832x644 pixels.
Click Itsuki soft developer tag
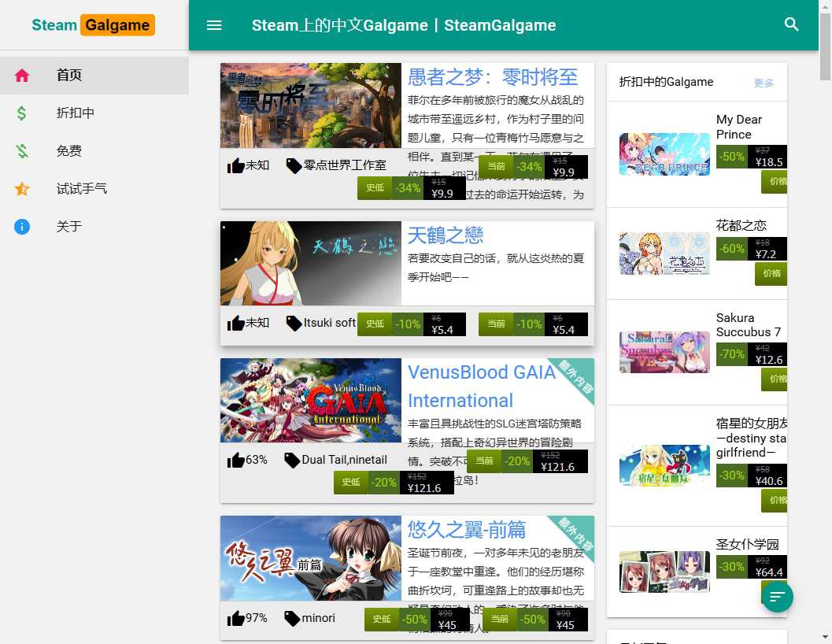[x=330, y=323]
